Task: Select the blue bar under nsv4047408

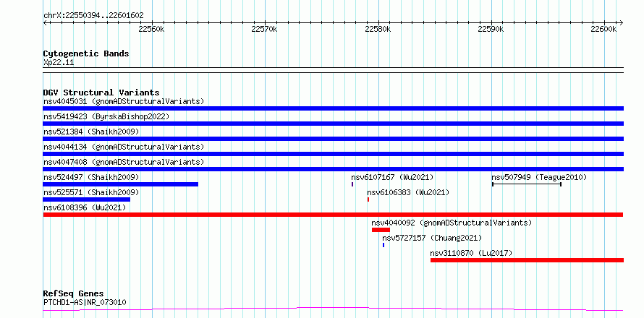Action: coord(333,169)
